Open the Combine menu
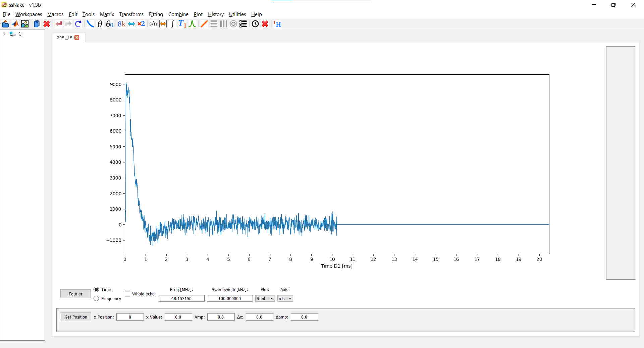This screenshot has height=348, width=644. (178, 14)
